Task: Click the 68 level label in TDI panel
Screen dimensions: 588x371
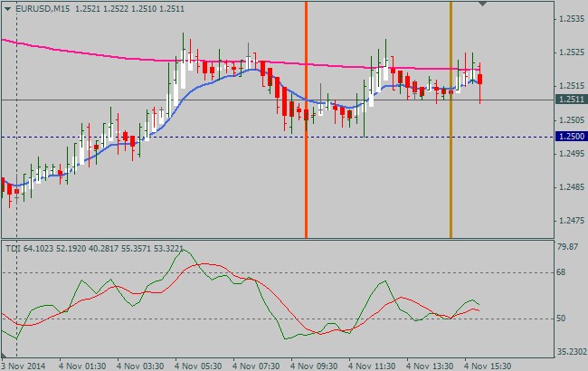Action: click(561, 272)
